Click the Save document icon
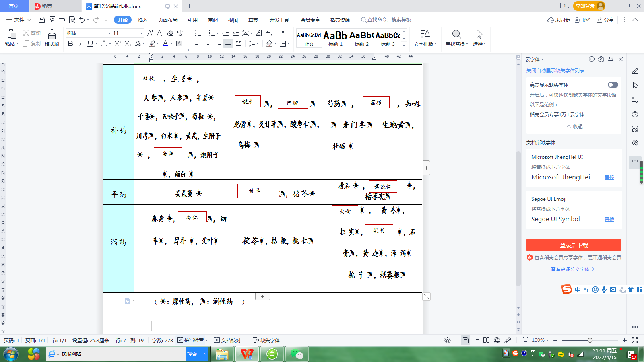Screen dimensions: 644x362 (41, 20)
